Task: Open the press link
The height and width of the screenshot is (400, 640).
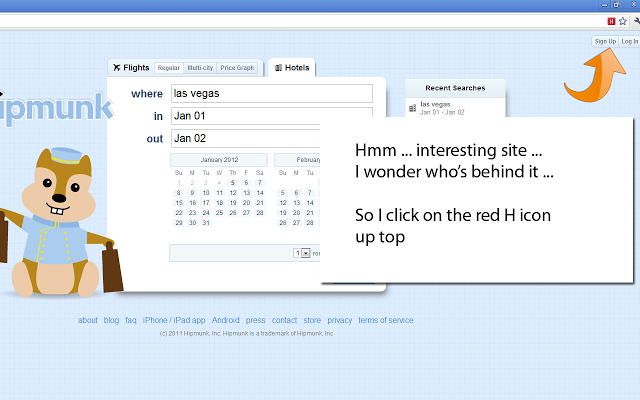Action: click(x=256, y=320)
